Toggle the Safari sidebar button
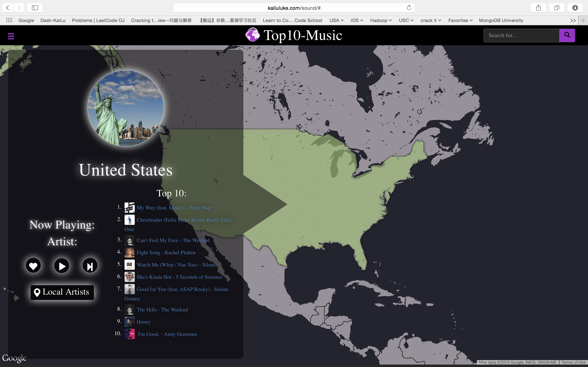Viewport: 588px width, 367px height. coord(35,8)
